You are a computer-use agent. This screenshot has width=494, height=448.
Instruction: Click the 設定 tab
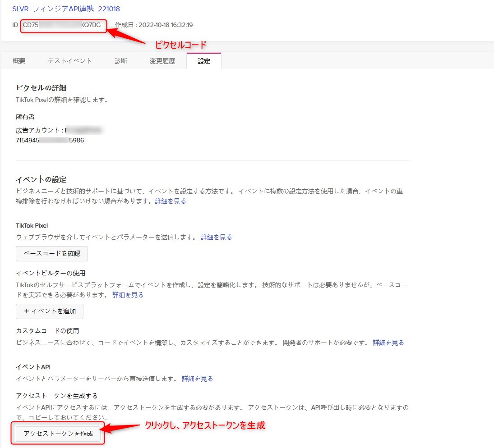click(x=204, y=61)
